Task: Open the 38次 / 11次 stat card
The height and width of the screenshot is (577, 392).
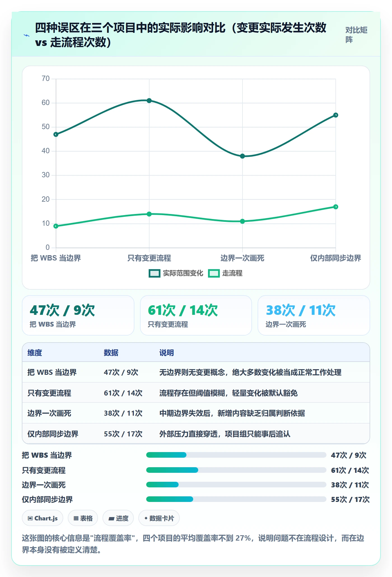Action: (x=314, y=315)
